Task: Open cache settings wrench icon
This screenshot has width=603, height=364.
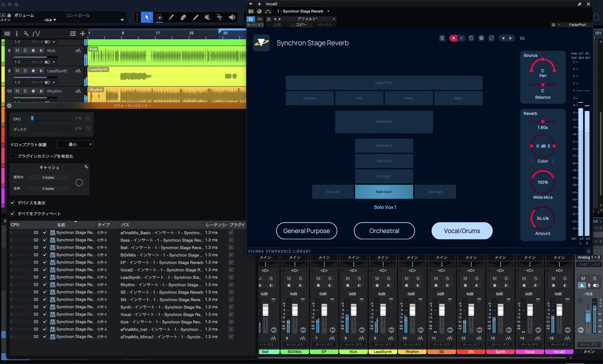Action: click(x=86, y=167)
